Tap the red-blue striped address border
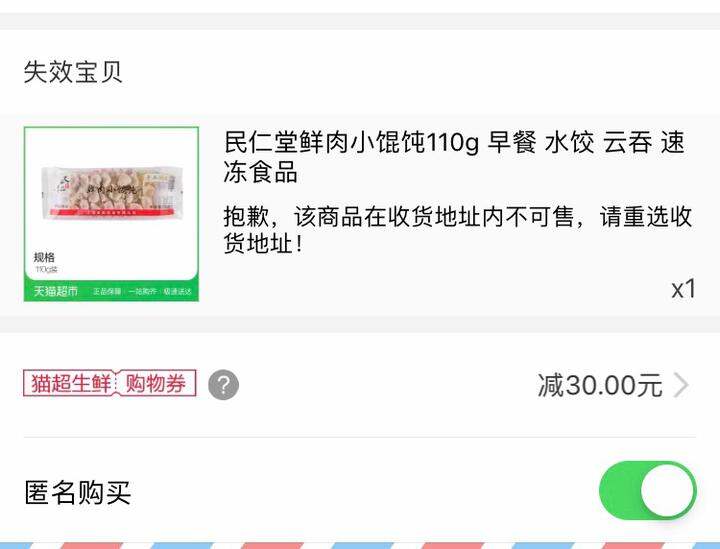 (360, 545)
